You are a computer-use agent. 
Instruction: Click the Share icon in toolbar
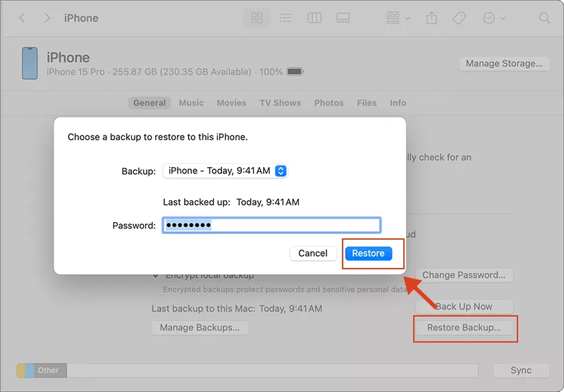(x=431, y=18)
